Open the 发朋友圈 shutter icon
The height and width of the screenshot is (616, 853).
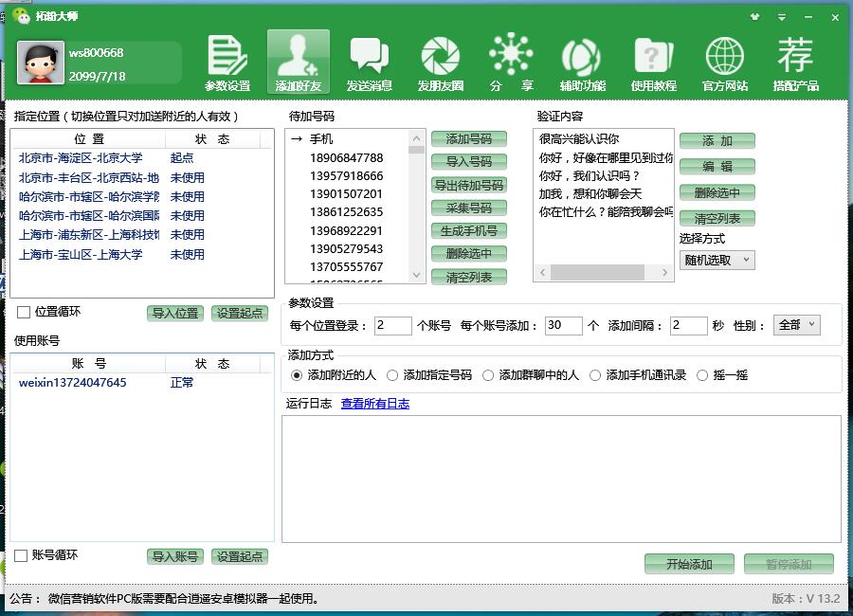coord(440,63)
